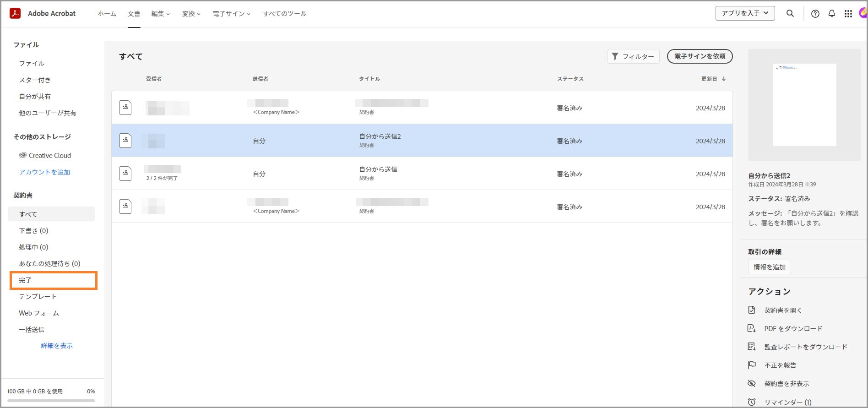868x408 pixels.
Task: Open 下書き (0)
Action: click(x=33, y=230)
